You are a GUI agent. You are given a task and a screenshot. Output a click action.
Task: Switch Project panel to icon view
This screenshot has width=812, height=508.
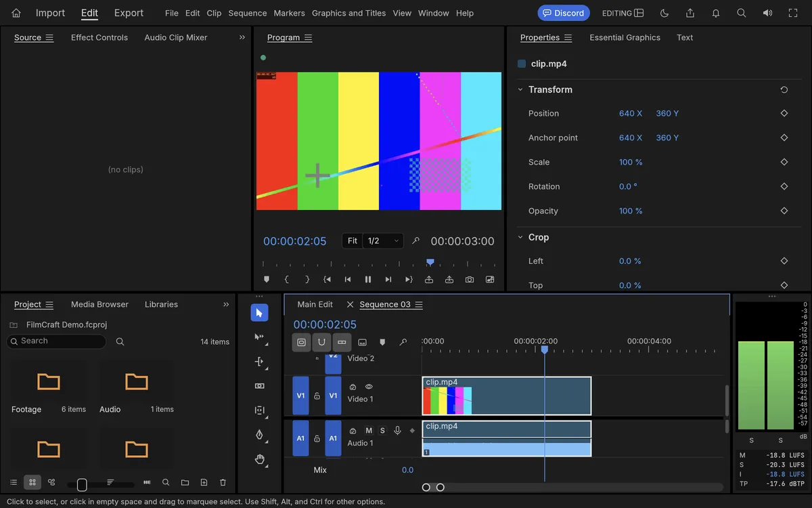coord(32,482)
